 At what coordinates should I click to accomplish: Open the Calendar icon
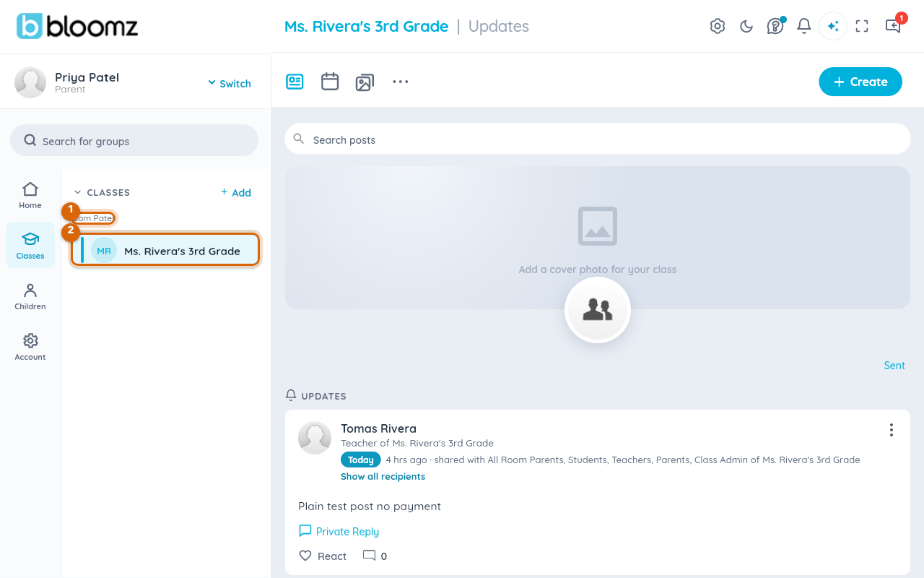click(x=330, y=82)
